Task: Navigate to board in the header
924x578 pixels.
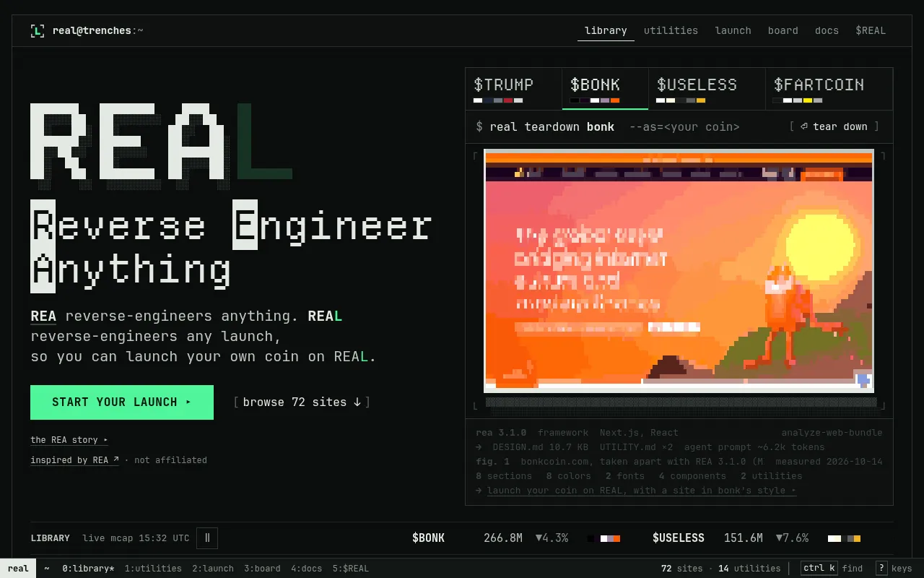Action: 783,31
